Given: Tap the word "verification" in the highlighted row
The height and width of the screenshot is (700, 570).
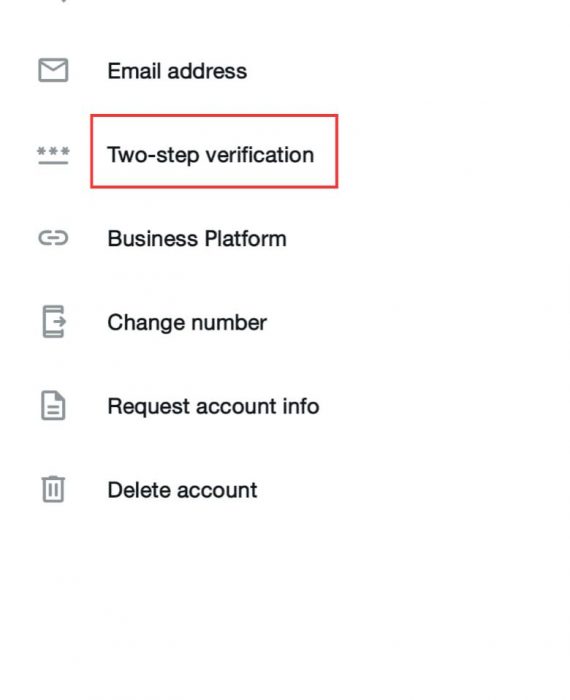Looking at the screenshot, I should pyautogui.click(x=259, y=154).
